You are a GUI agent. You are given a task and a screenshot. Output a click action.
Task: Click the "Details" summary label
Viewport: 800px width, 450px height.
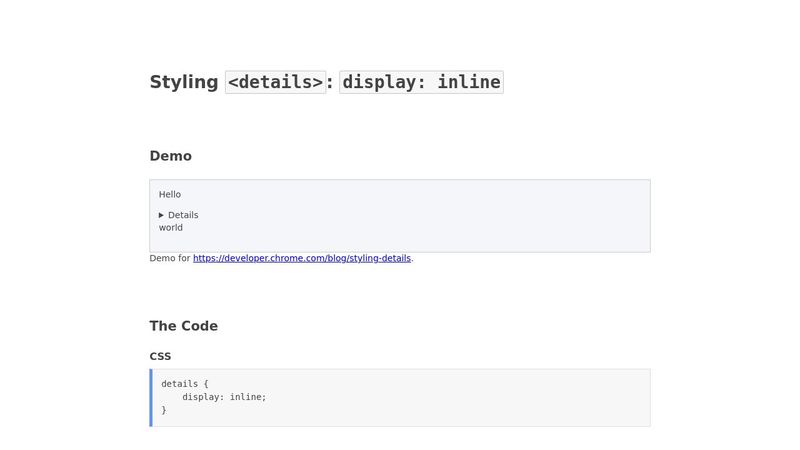pyautogui.click(x=183, y=215)
